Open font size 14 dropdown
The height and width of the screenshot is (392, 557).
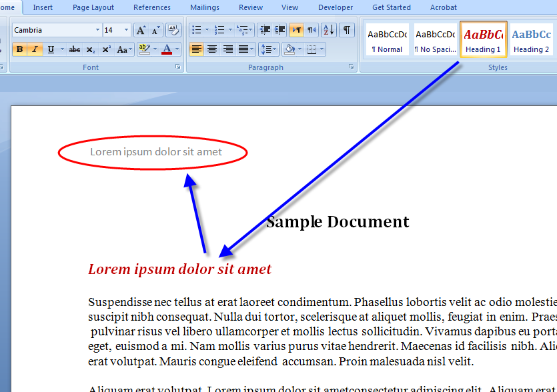pyautogui.click(x=126, y=30)
